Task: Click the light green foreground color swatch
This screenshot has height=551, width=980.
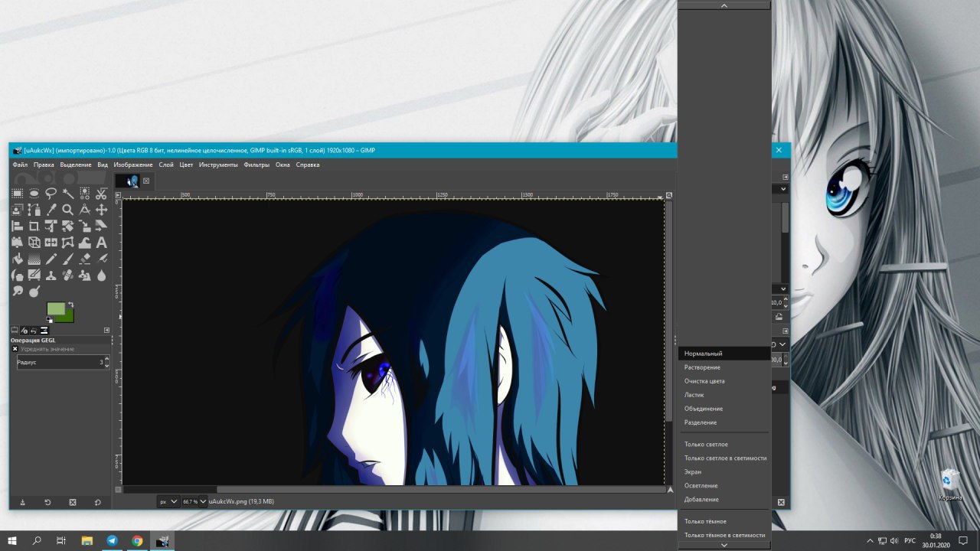Action: click(x=55, y=308)
